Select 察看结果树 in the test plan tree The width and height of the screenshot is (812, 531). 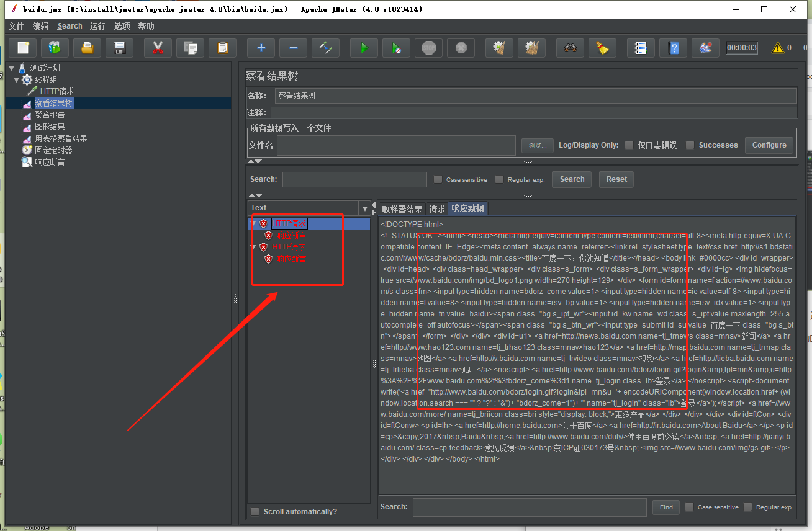[x=53, y=103]
